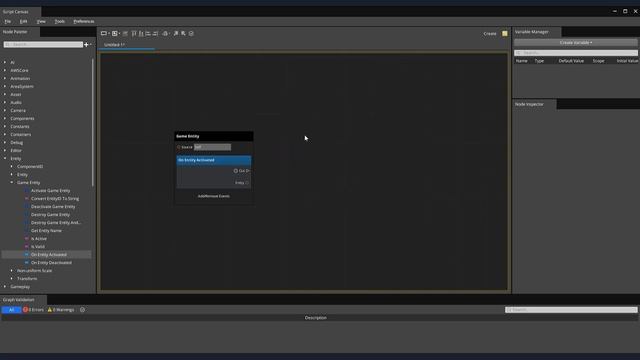Click the last round toolbar icon
Image resolution: width=640 pixels, height=360 pixels.
click(191, 33)
